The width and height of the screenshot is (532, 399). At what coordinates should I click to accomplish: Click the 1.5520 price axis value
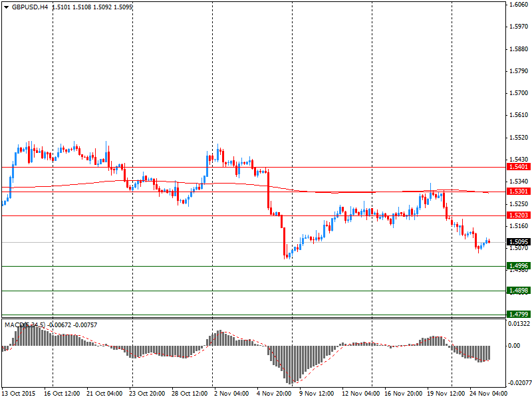click(519, 138)
